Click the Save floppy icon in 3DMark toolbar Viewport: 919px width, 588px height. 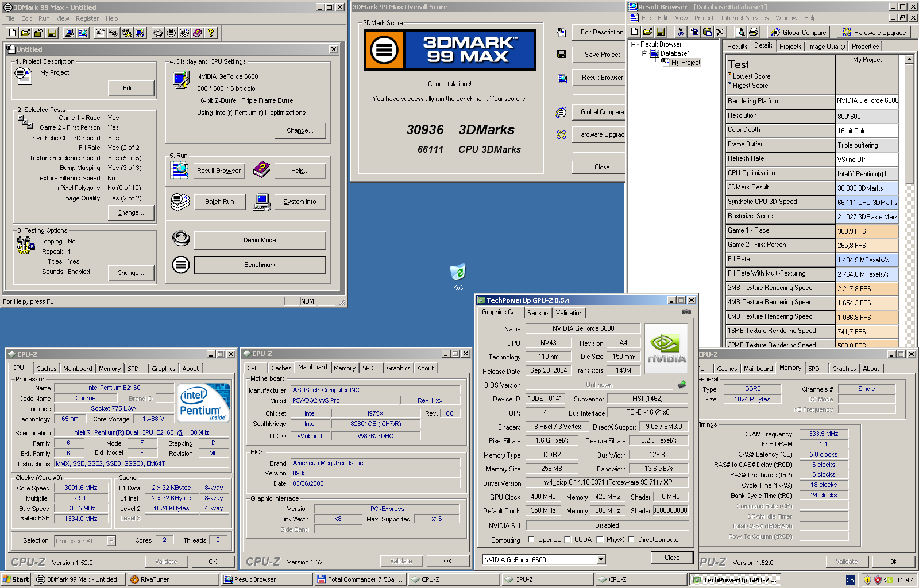52,33
